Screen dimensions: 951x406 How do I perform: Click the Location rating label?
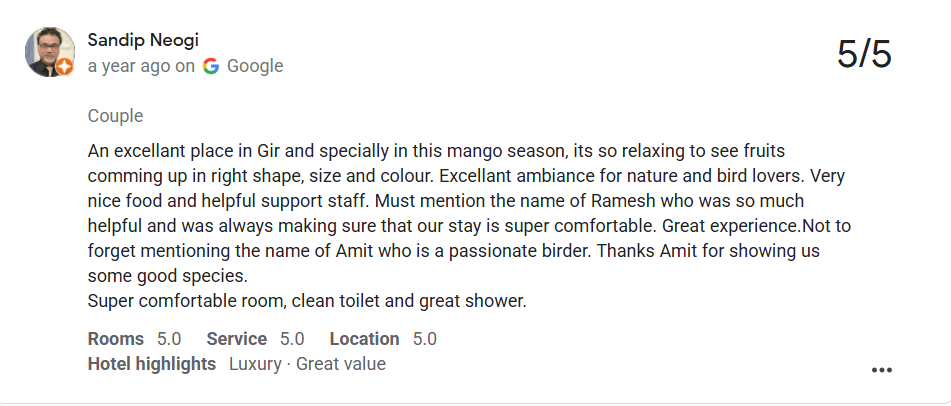pos(365,339)
